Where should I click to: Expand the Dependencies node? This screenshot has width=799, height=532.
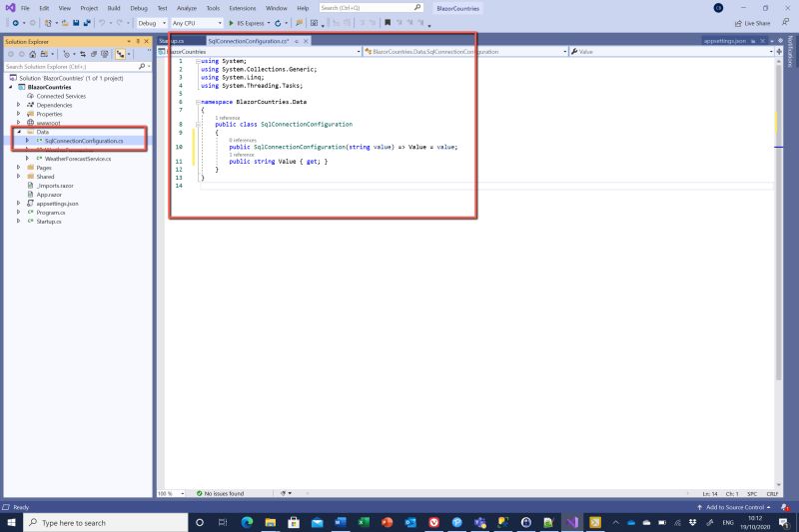[19, 105]
